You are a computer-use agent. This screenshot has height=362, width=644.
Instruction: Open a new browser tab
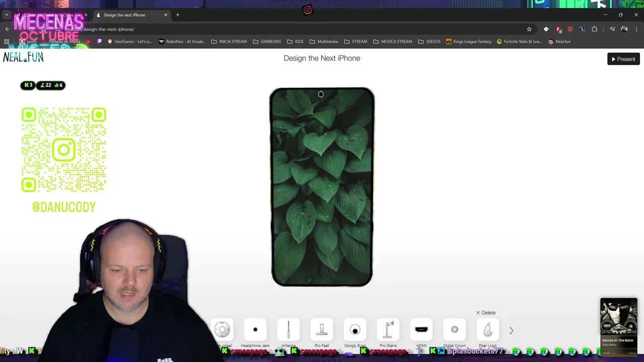click(178, 15)
